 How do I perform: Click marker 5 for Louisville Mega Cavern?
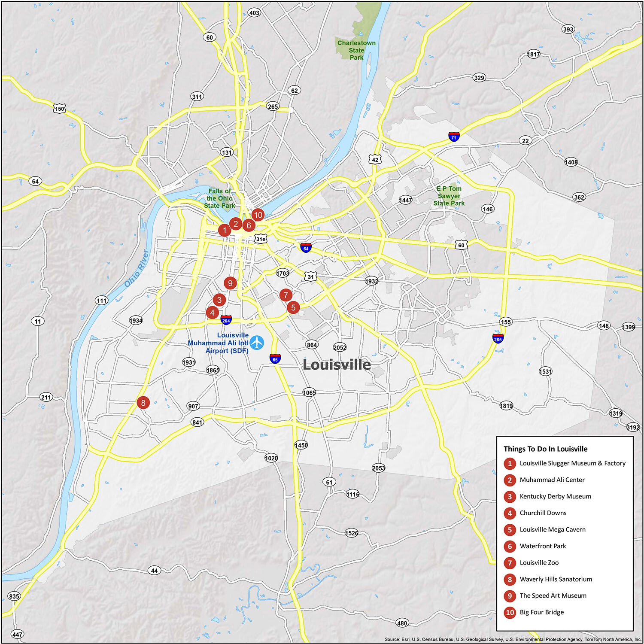294,307
